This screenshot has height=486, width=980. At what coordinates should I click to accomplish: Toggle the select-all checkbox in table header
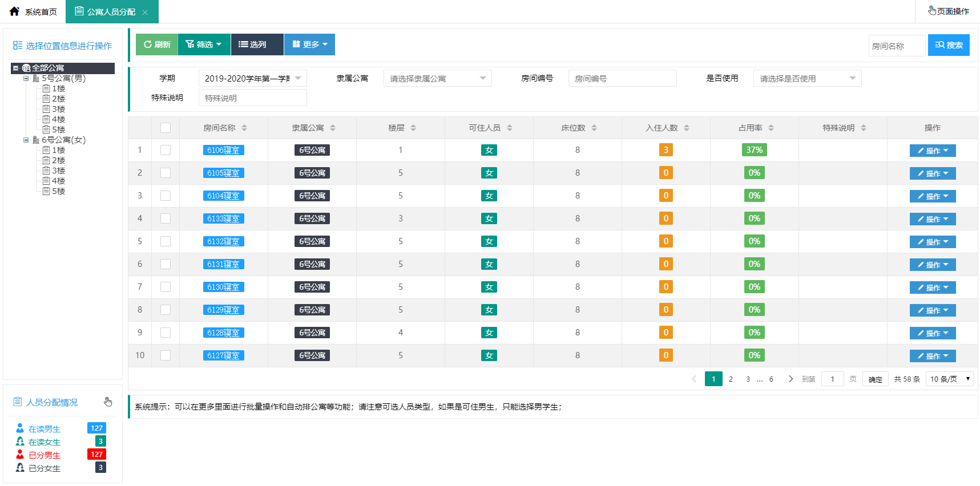pyautogui.click(x=166, y=128)
